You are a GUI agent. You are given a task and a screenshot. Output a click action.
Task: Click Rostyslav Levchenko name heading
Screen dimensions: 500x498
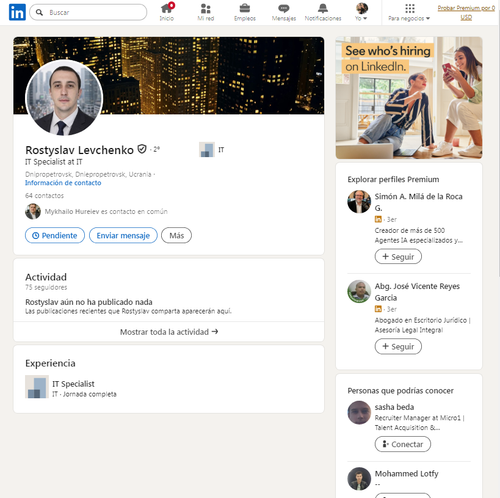(79, 150)
